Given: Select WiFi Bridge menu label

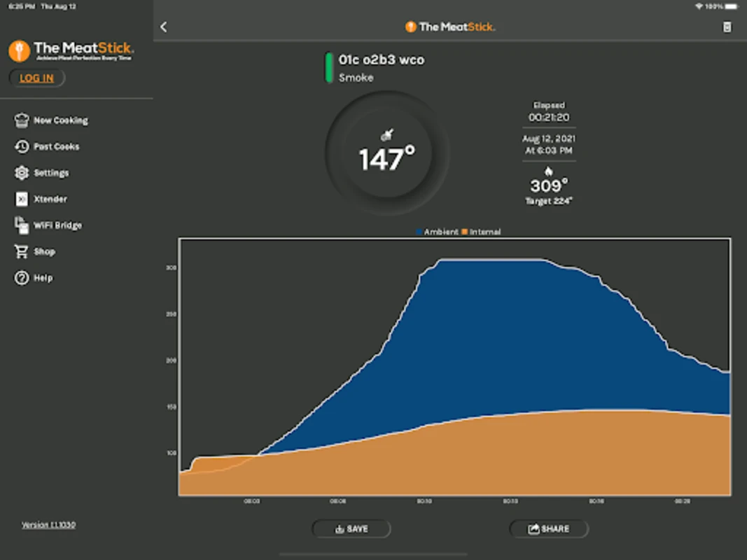Looking at the screenshot, I should (57, 225).
